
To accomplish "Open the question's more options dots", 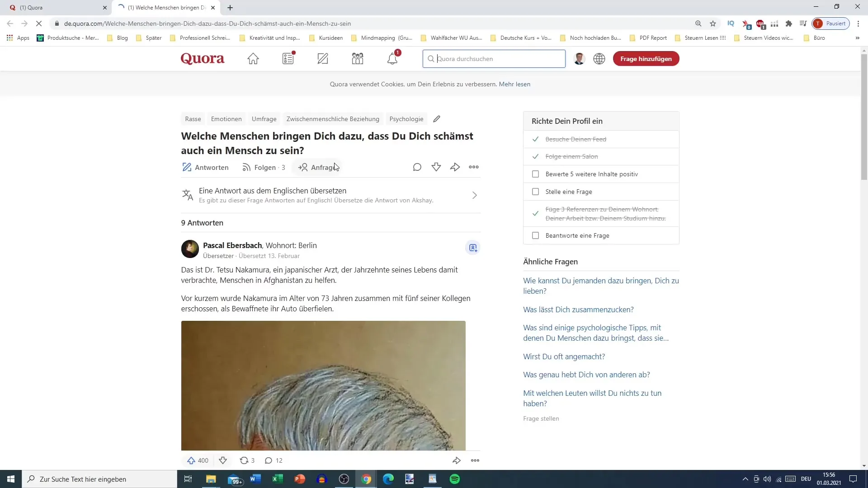I will (474, 167).
